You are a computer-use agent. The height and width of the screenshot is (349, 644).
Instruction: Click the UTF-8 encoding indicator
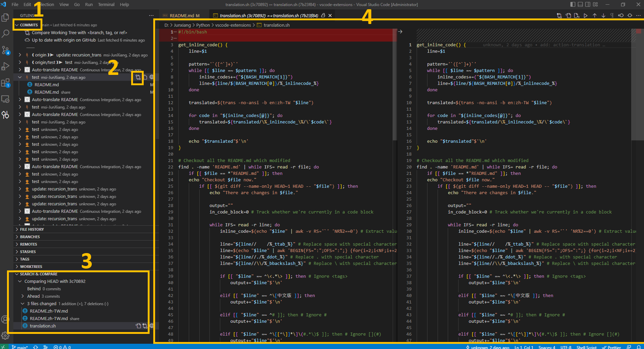point(566,347)
